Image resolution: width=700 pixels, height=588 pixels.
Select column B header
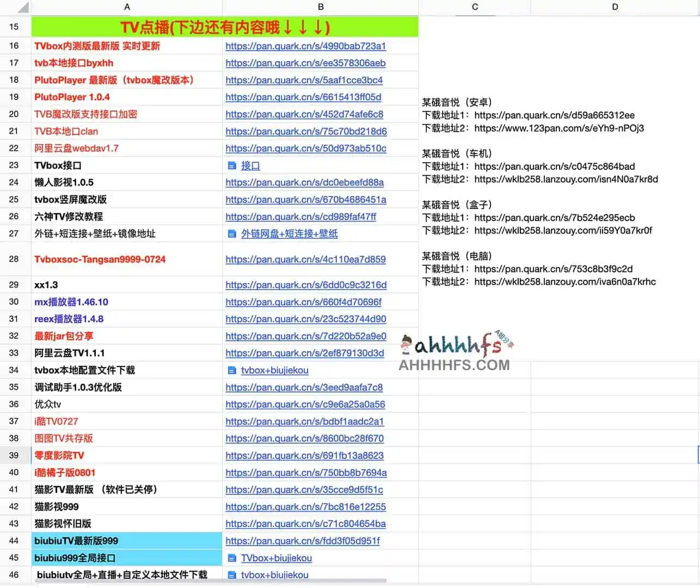pyautogui.click(x=321, y=7)
